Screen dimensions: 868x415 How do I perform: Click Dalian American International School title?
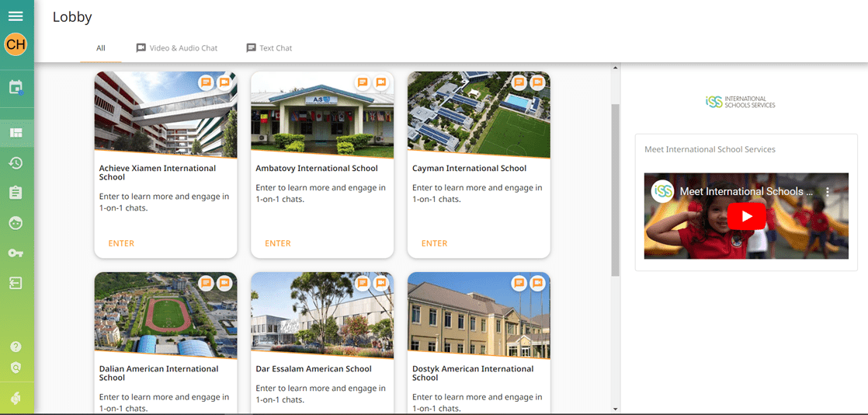click(159, 374)
